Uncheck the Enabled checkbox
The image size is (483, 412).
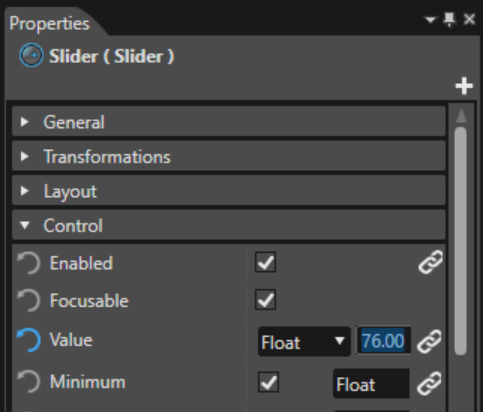coord(265,262)
